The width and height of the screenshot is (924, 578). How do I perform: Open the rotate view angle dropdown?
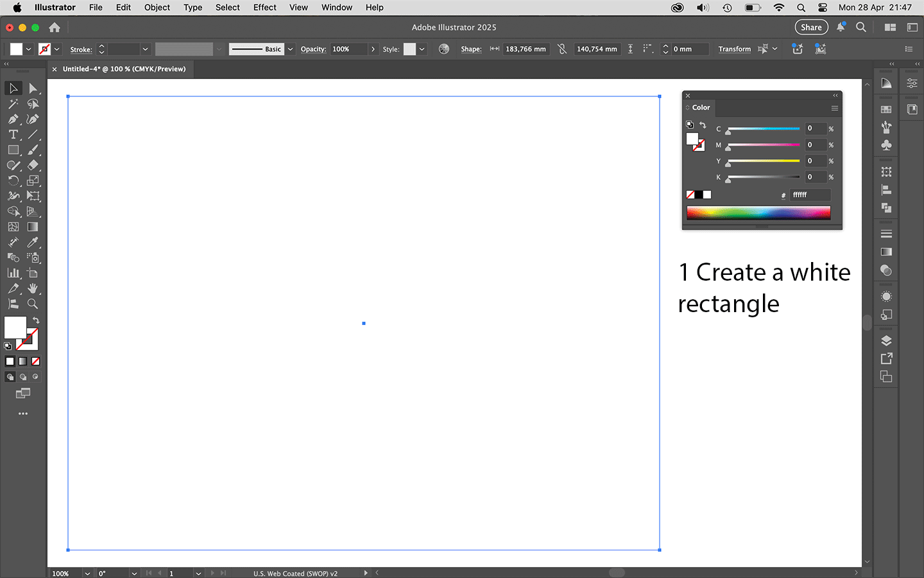(134, 574)
